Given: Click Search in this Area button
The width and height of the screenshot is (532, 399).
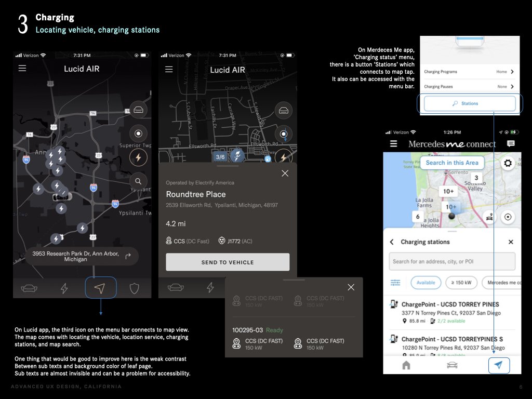Looking at the screenshot, I should point(453,163).
